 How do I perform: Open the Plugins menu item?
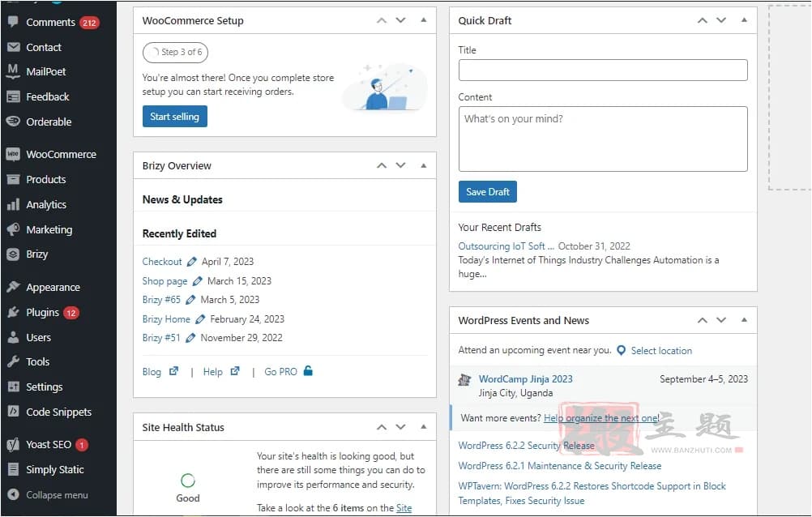42,312
